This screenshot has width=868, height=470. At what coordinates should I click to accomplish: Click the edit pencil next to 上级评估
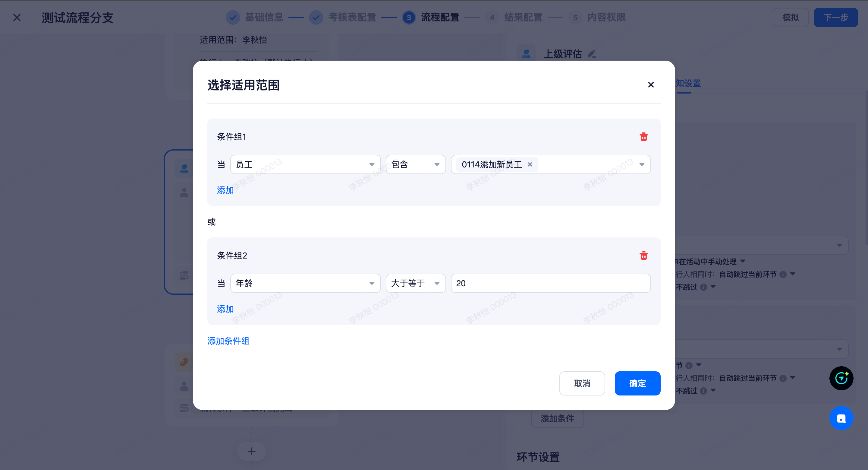point(592,54)
